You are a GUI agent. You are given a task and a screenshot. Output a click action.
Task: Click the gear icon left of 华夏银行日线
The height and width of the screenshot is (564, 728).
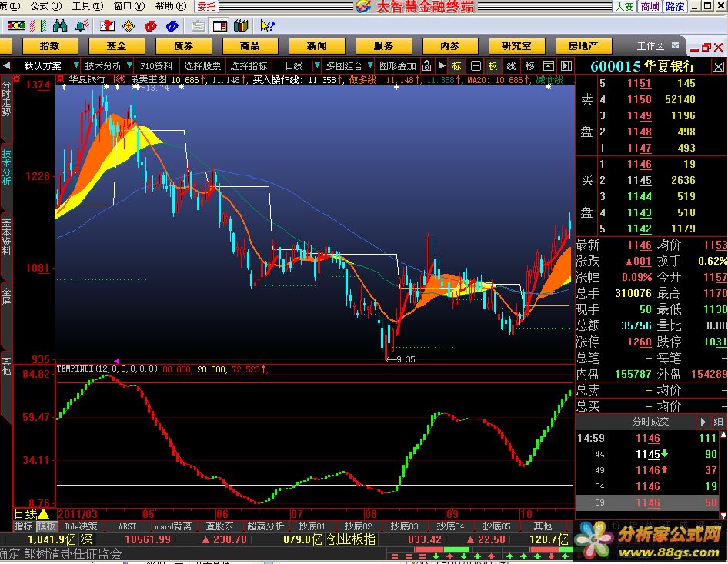(60, 78)
